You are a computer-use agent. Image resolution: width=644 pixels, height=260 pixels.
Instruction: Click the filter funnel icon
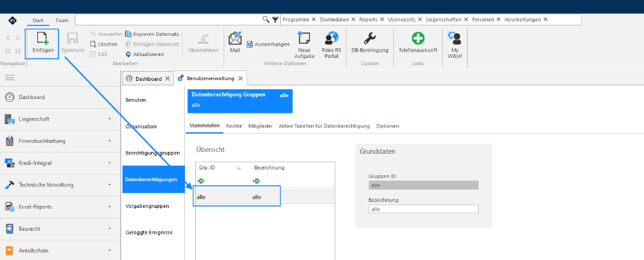point(275,20)
